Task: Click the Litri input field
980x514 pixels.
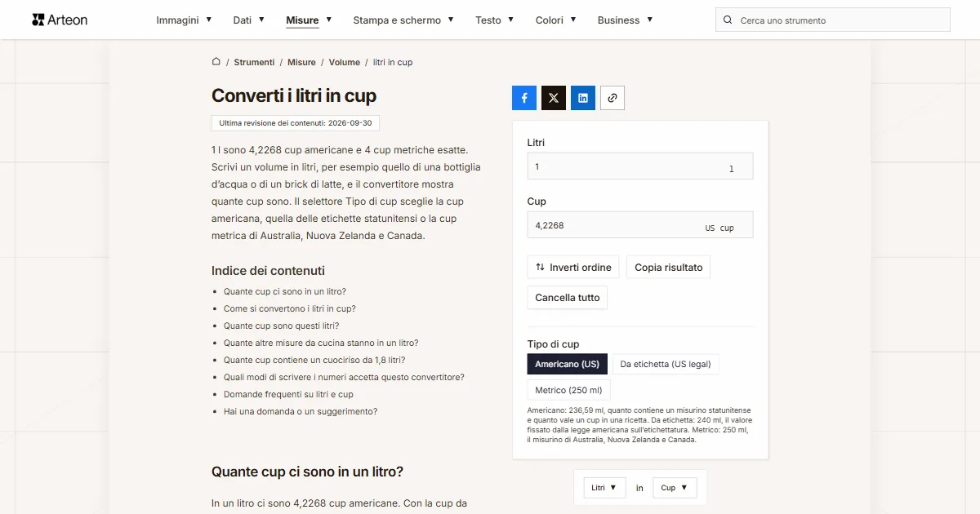Action: (640, 166)
